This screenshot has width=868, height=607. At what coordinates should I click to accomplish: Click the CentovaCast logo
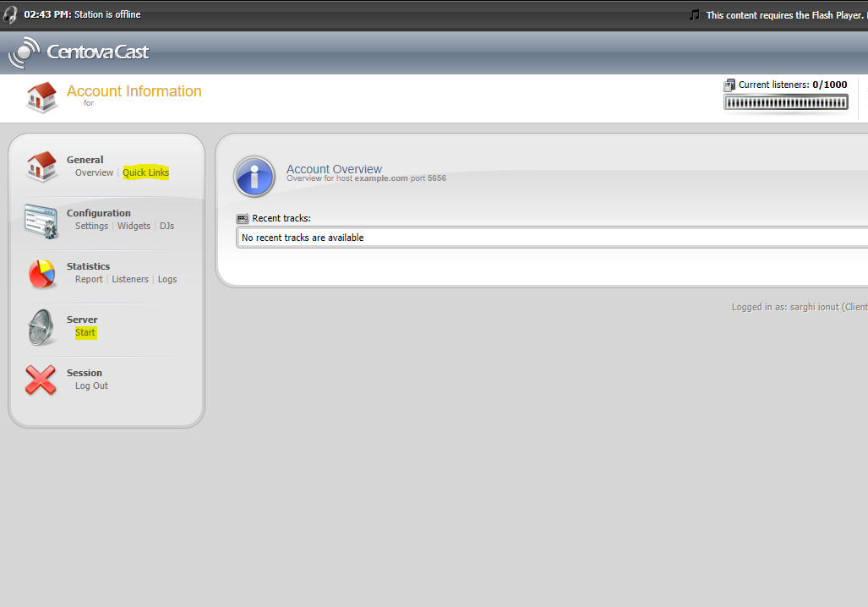(x=79, y=52)
